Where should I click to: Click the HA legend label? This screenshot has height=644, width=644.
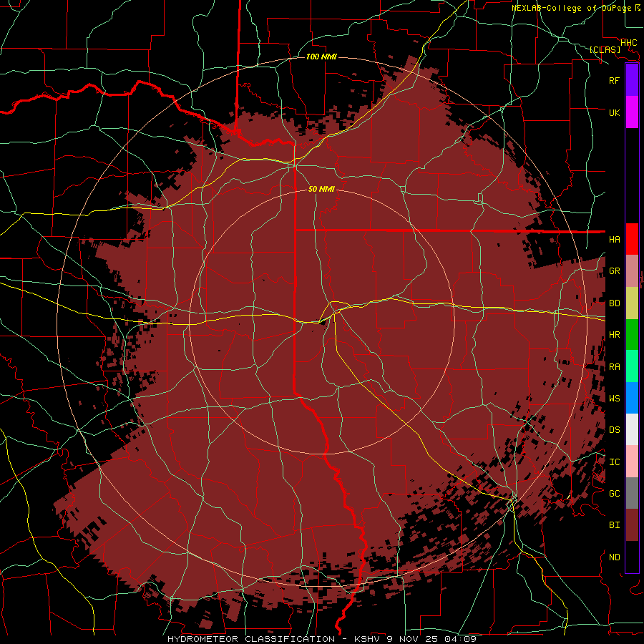[x=615, y=240]
